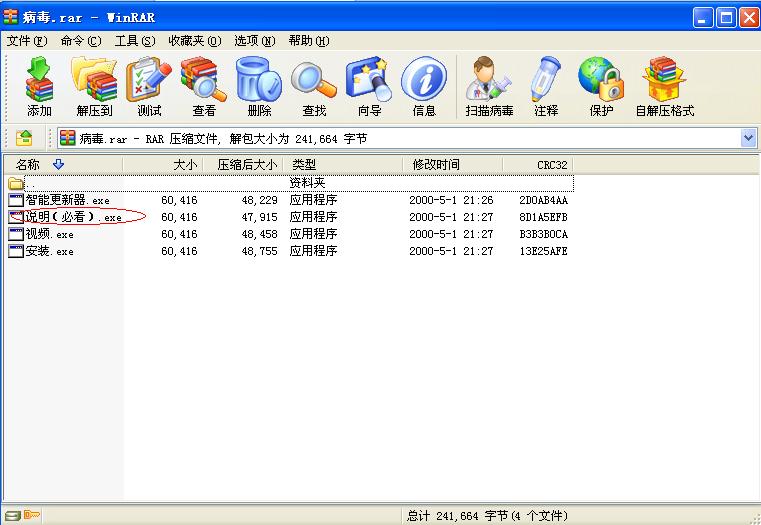Click file icon of 安装.exe
Screen dimensions: 761x525
click(x=16, y=251)
